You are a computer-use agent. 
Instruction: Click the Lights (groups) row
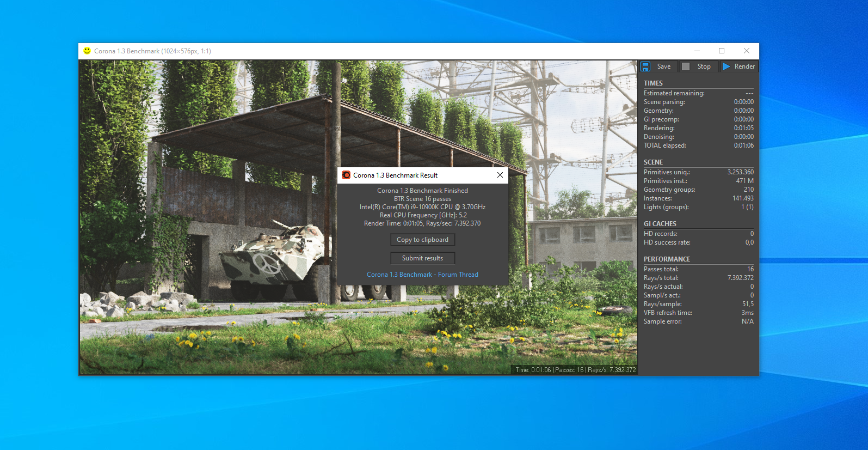point(699,207)
